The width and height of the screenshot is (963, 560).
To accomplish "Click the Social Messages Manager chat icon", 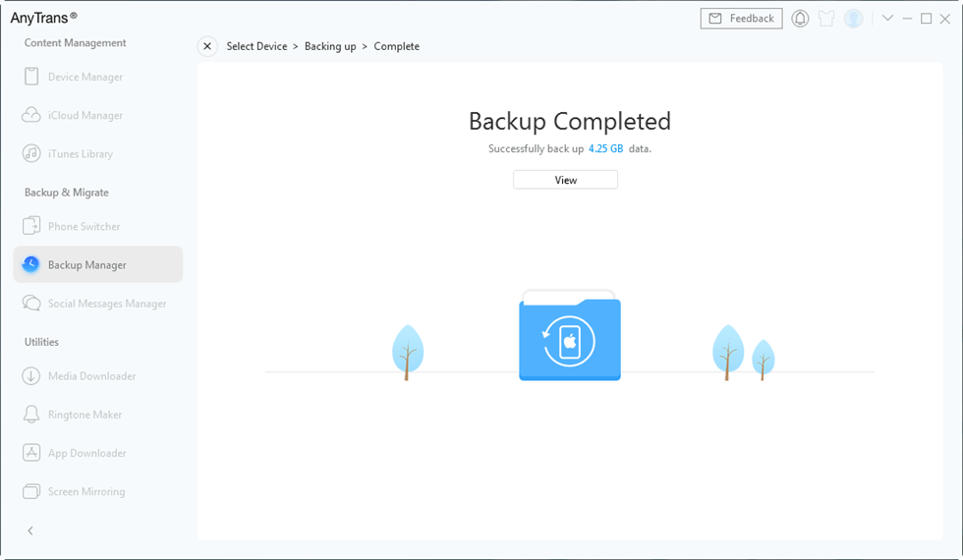I will click(31, 304).
